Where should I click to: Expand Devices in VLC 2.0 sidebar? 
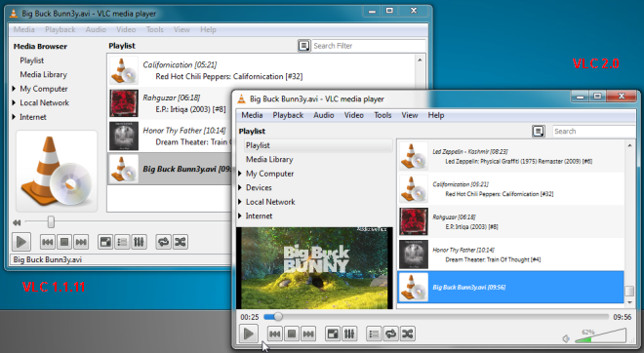[x=240, y=187]
